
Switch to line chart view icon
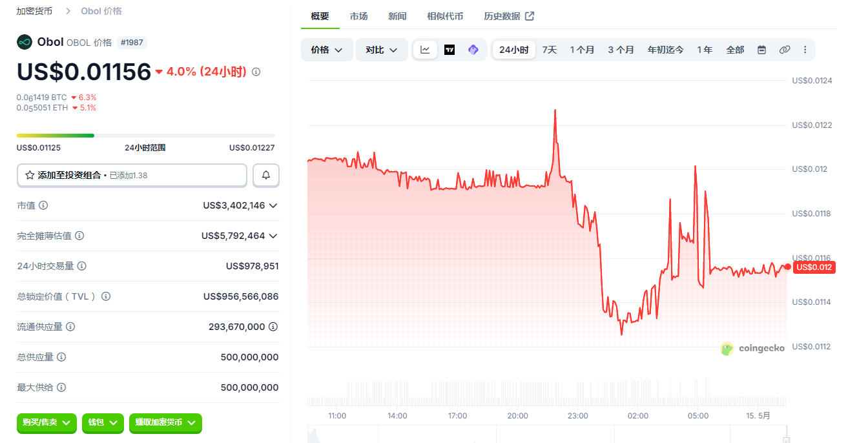coord(425,50)
